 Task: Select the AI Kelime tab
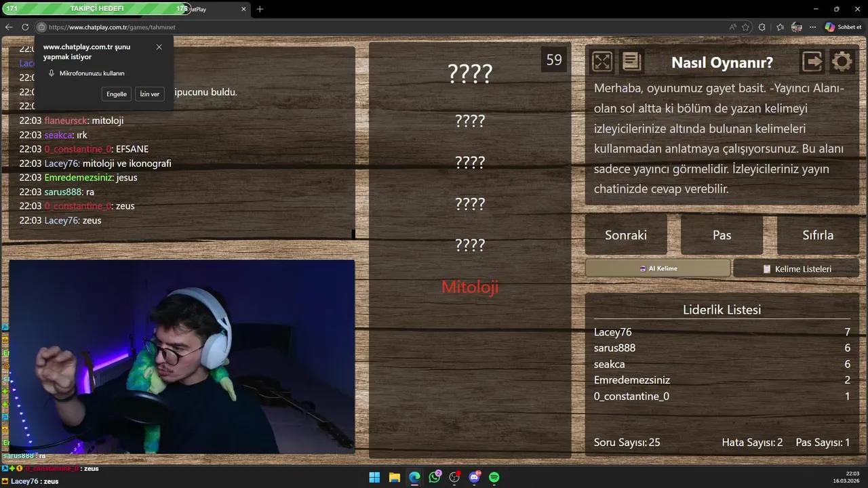coord(658,268)
